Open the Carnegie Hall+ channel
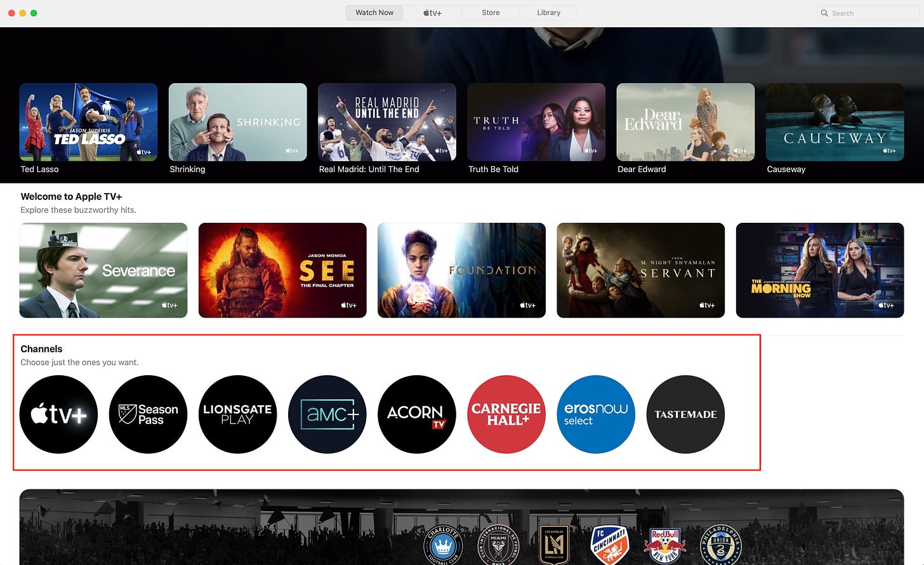This screenshot has width=924, height=565. (x=506, y=415)
